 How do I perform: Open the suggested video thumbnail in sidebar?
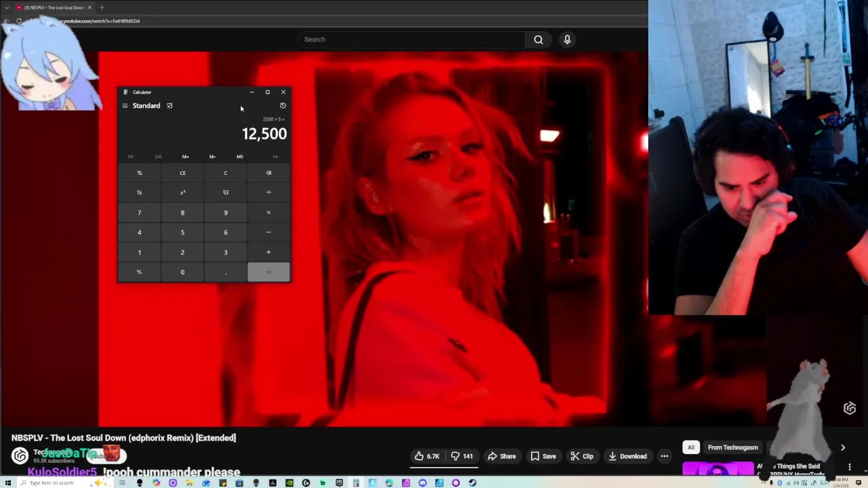(718, 469)
